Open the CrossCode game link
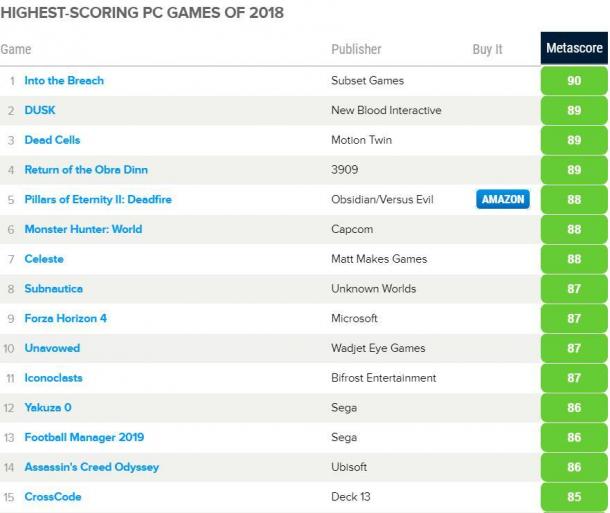This screenshot has height=513, width=610. [x=53, y=497]
